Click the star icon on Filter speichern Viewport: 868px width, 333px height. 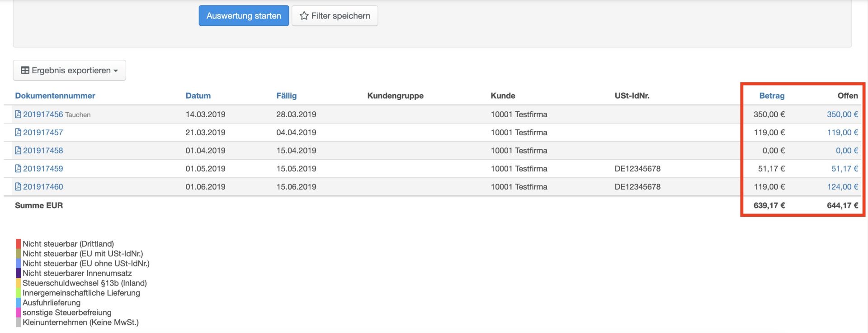click(x=304, y=16)
